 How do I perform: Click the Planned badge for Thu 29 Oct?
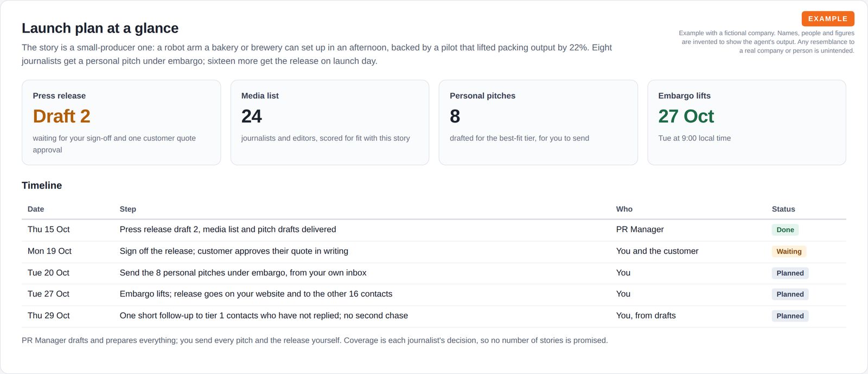point(790,316)
